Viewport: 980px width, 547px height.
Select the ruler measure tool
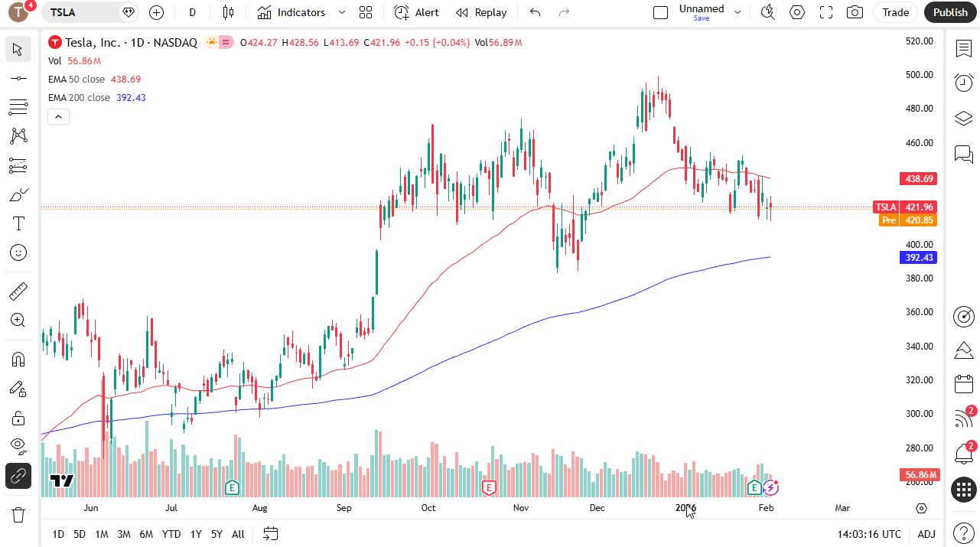pos(18,291)
